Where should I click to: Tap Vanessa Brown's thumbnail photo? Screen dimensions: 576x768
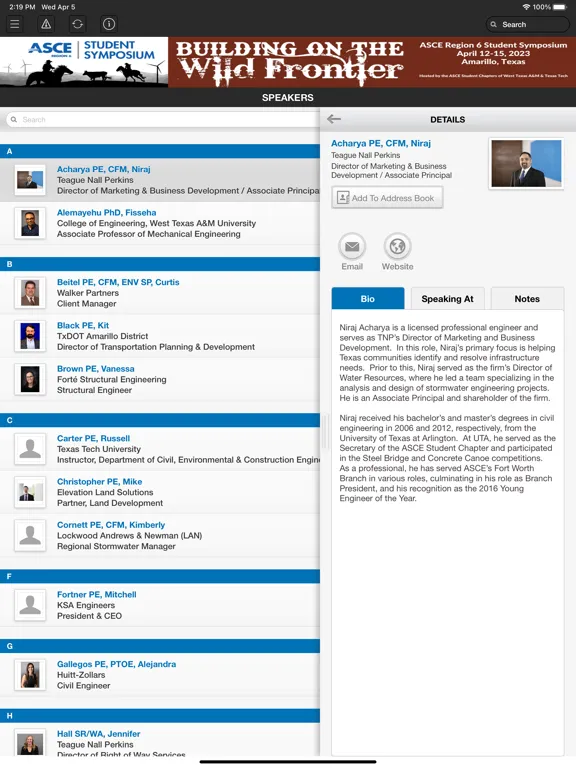tap(30, 380)
